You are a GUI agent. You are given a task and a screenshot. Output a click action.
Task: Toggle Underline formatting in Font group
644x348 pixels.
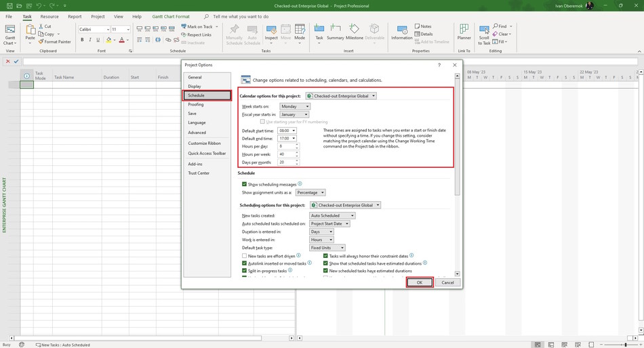98,40
